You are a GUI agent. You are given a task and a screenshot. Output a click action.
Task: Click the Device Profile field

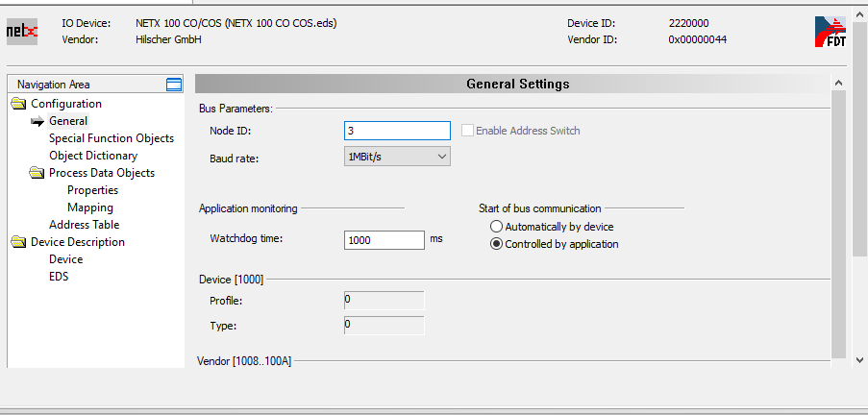(384, 301)
